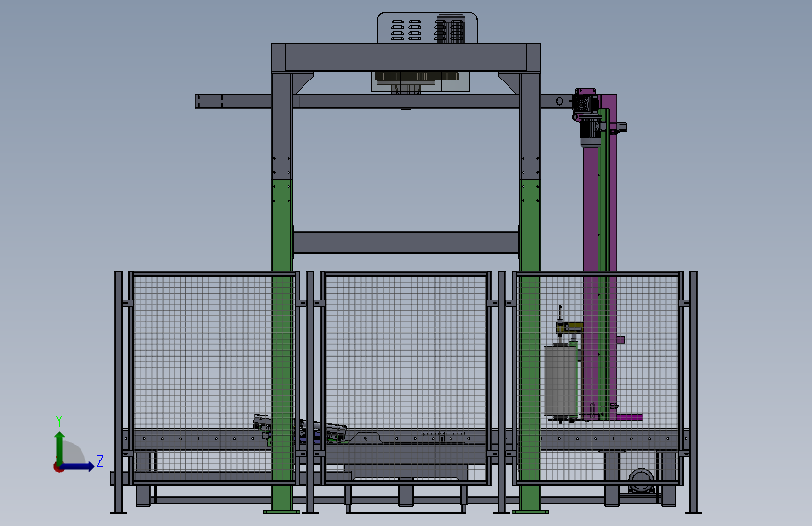Select the left mesh safety guard panel
This screenshot has height=526, width=812.
click(213, 378)
